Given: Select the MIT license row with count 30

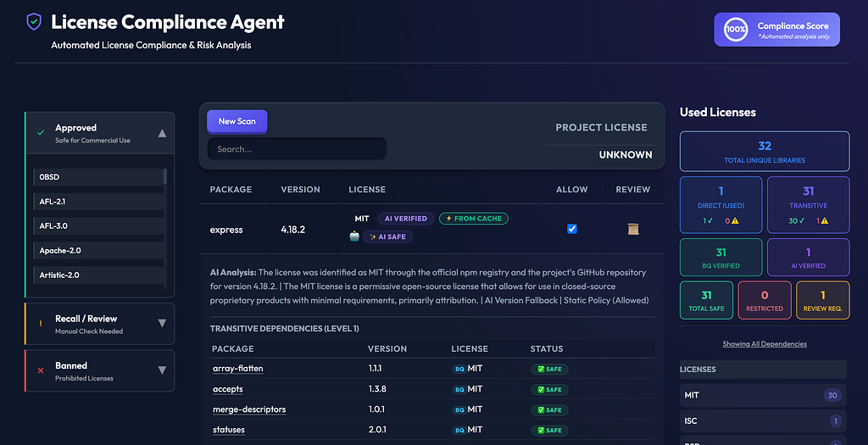Looking at the screenshot, I should (763, 395).
